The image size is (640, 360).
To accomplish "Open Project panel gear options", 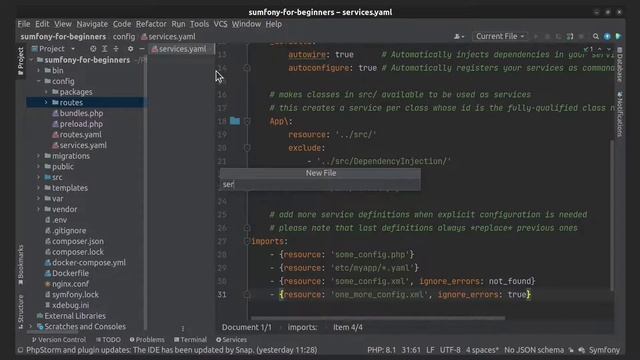I will coord(130,49).
